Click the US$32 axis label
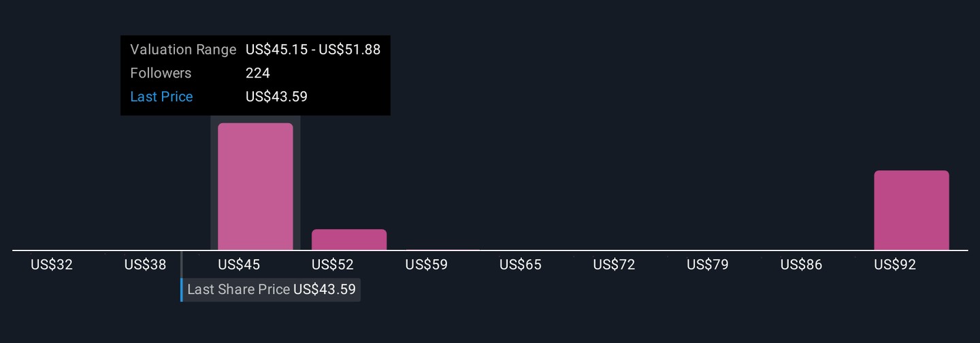 [x=52, y=265]
